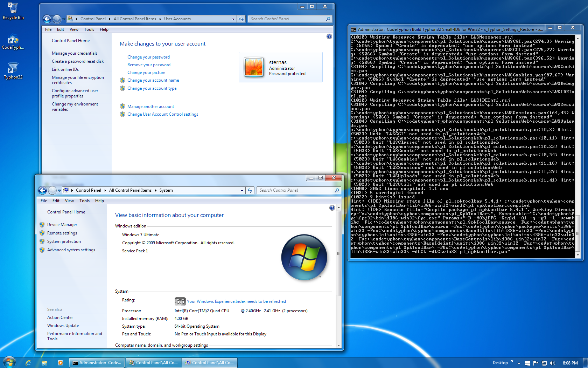Image resolution: width=588 pixels, height=368 pixels.
Task: Open System protection link
Action: [64, 241]
